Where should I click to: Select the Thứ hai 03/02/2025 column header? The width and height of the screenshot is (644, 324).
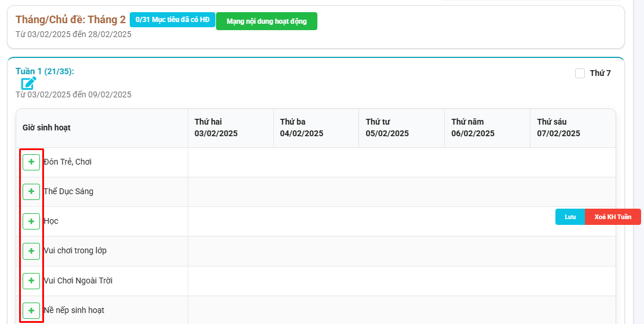[216, 128]
